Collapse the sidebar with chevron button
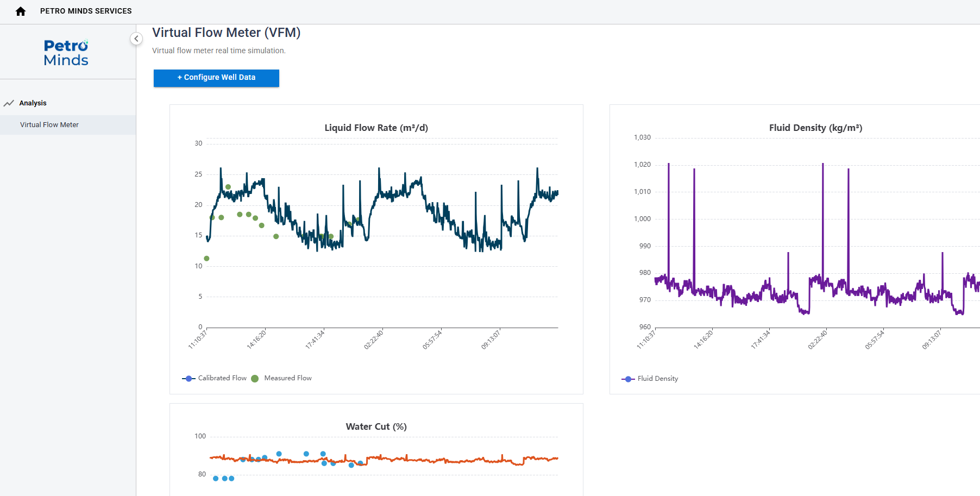980x496 pixels. click(136, 39)
